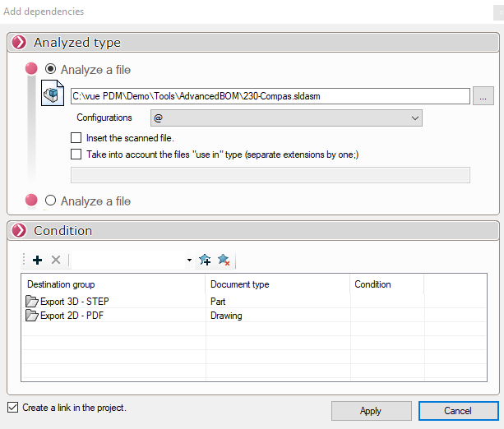Click the star icon with red X

pos(224,260)
